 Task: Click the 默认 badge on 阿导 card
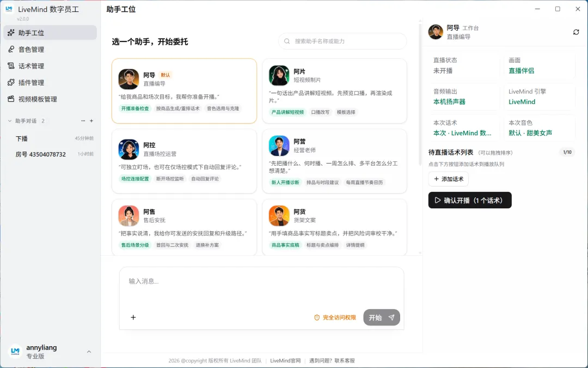click(x=166, y=75)
